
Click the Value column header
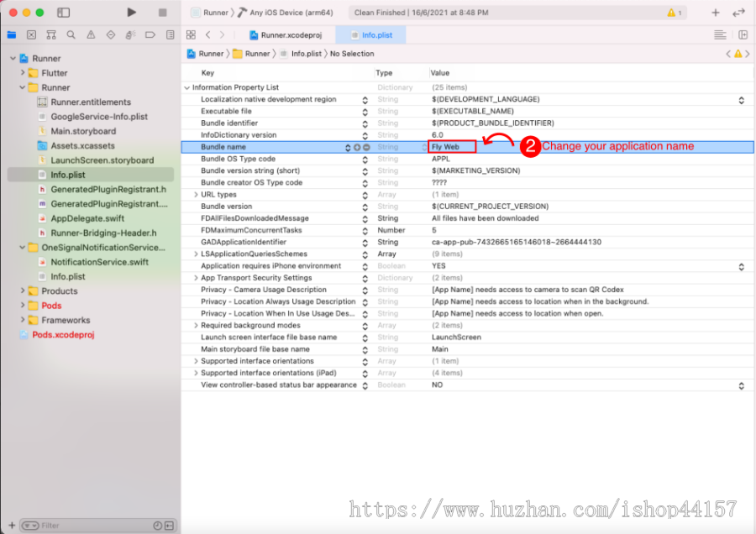(439, 73)
